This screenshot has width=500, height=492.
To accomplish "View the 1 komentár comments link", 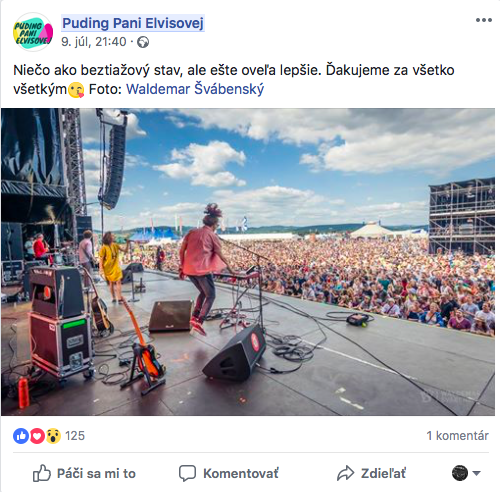I will coord(457,436).
